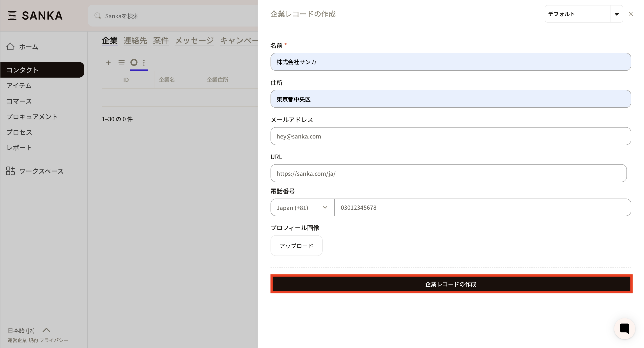Click the list view lines icon

pos(122,62)
